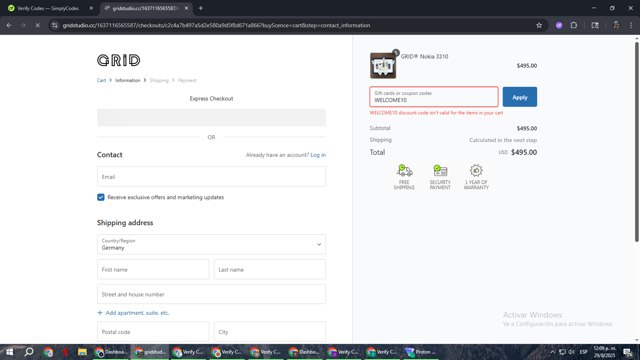Click the GRID® Nokia 3310 product name
640x360 pixels.
point(424,57)
